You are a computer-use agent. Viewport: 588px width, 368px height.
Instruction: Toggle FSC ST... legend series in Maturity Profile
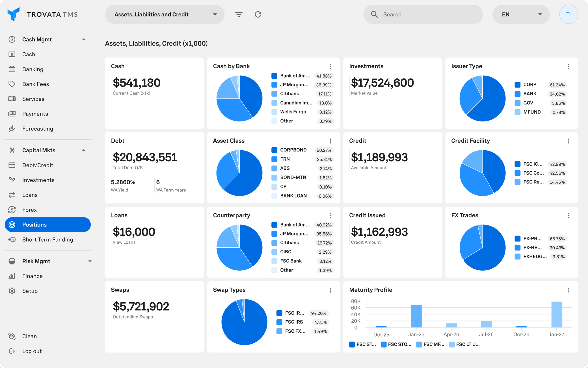[363, 345]
